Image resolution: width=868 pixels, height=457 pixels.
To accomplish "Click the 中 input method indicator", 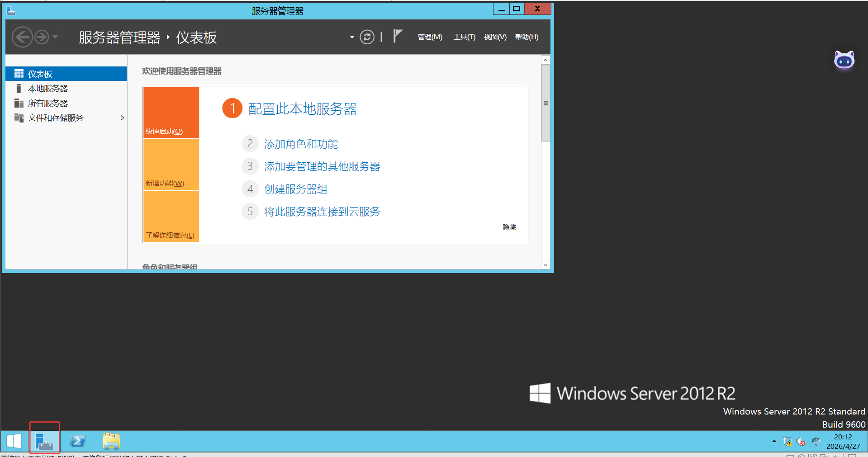I will (x=816, y=441).
